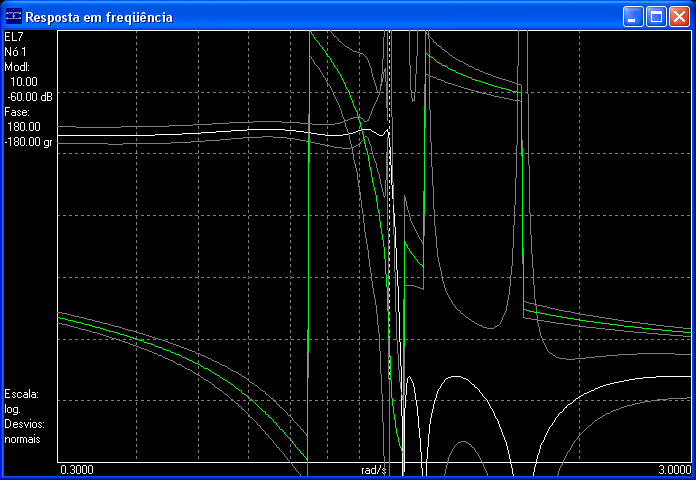696x480 pixels.
Task: Click the 'Modl:' label
Action: 17,67
